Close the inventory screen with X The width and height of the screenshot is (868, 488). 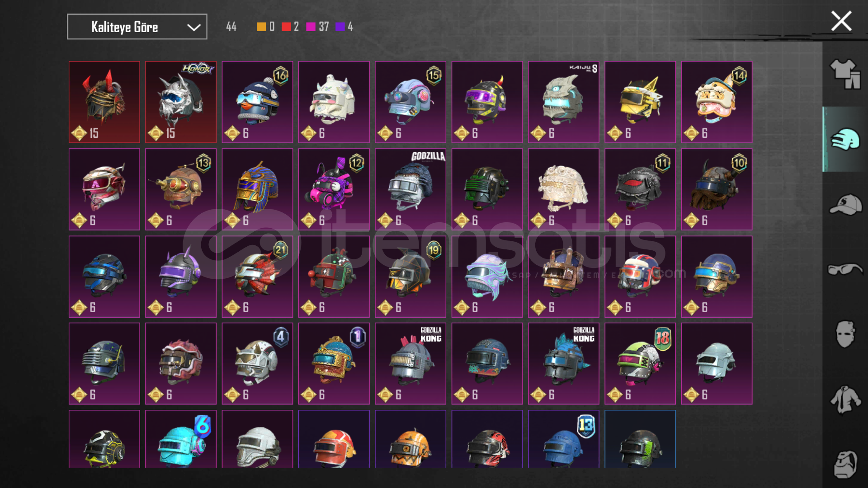(x=841, y=21)
